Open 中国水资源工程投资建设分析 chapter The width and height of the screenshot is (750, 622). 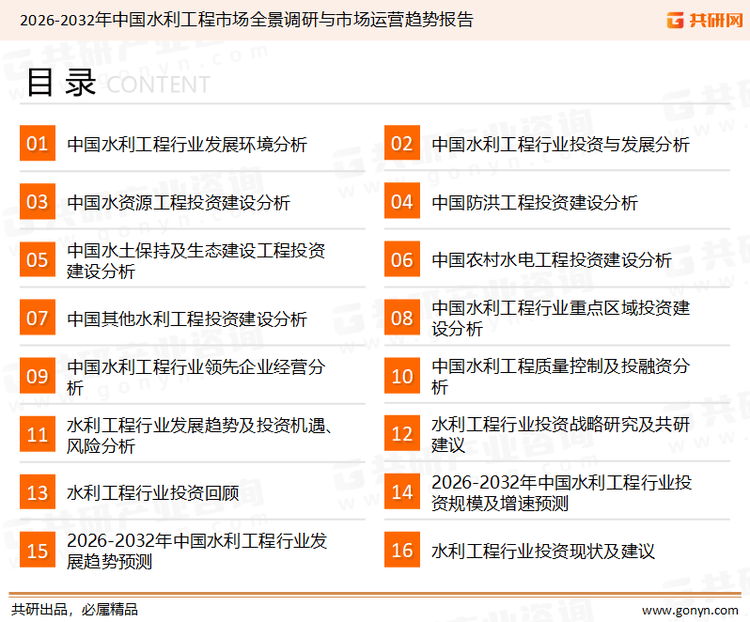tap(178, 203)
